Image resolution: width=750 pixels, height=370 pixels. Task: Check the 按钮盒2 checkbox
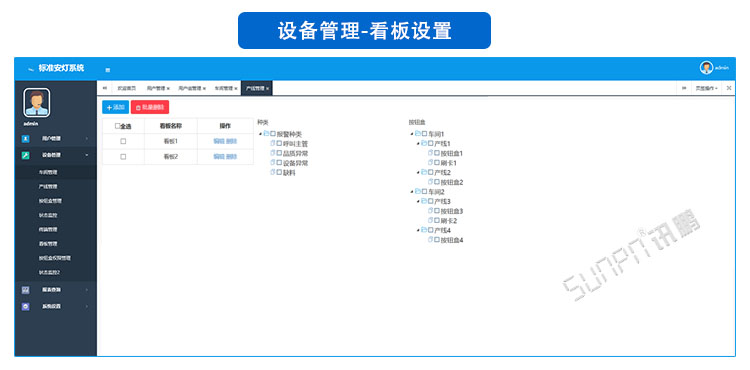pos(437,182)
